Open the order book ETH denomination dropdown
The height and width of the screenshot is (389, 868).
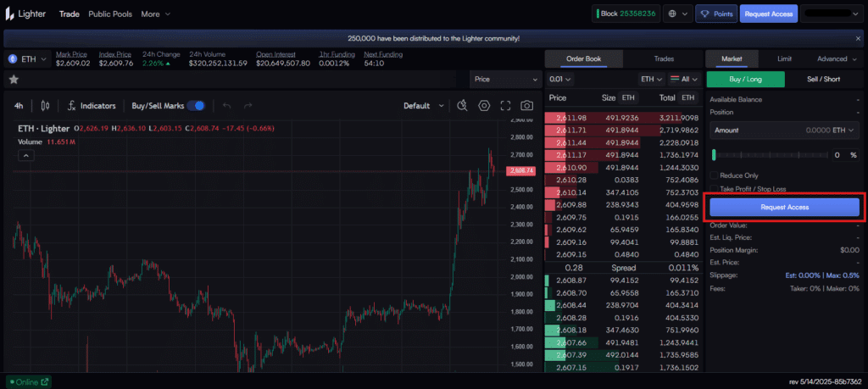coord(652,79)
